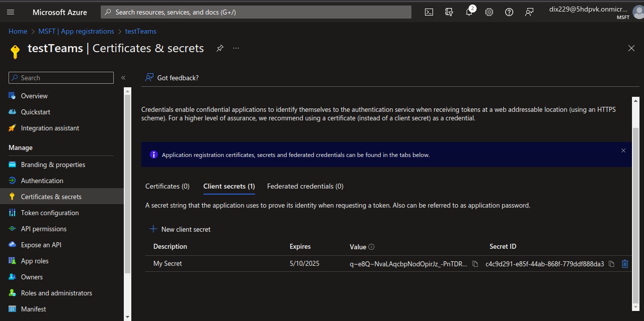Open notifications bell icon
Image resolution: width=644 pixels, height=321 pixels.
(x=470, y=12)
